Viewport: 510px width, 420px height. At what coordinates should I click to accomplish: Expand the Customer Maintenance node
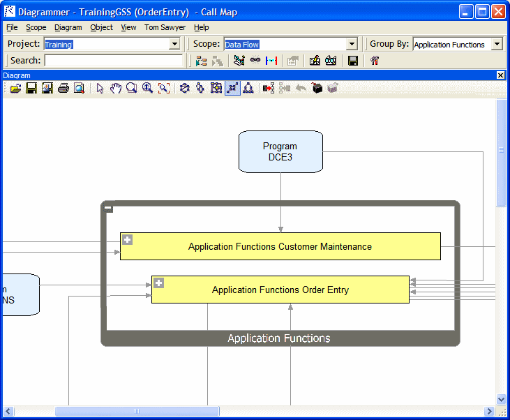pyautogui.click(x=128, y=240)
